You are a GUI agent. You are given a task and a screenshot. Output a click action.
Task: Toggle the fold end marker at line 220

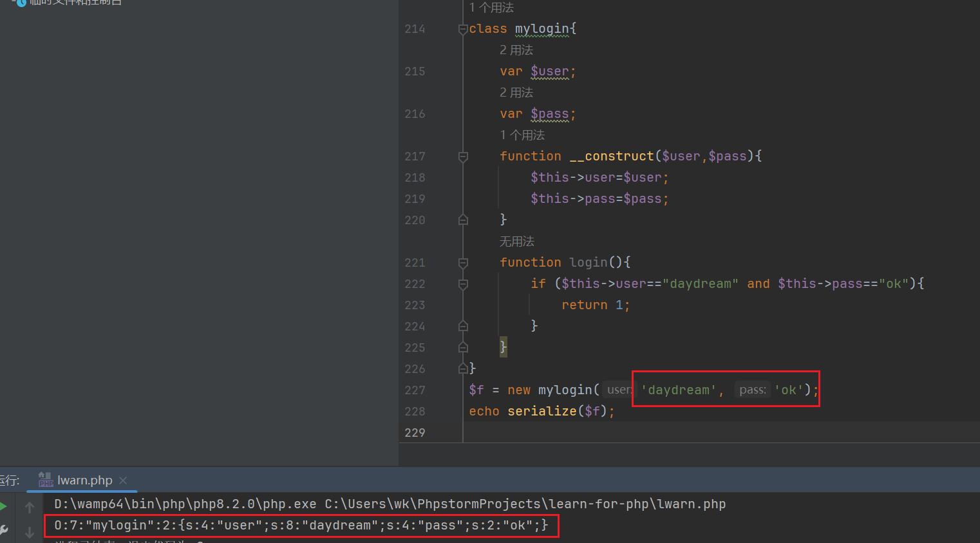tap(463, 220)
